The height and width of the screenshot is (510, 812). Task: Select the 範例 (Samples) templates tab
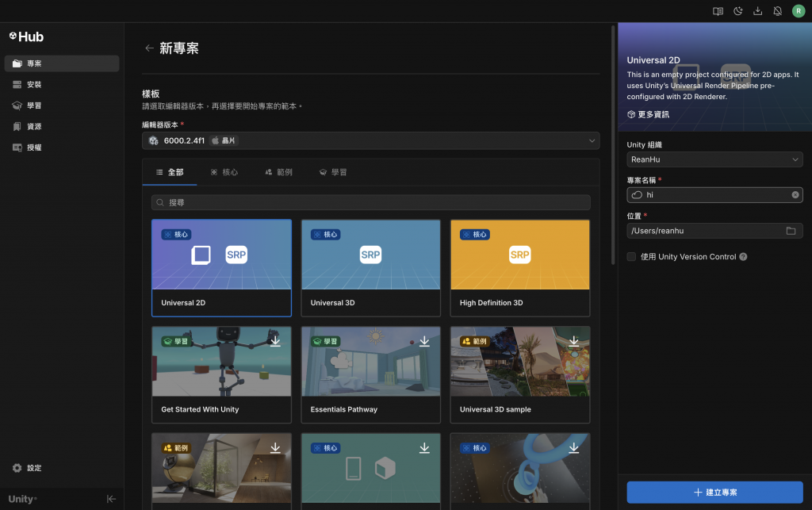(x=278, y=172)
